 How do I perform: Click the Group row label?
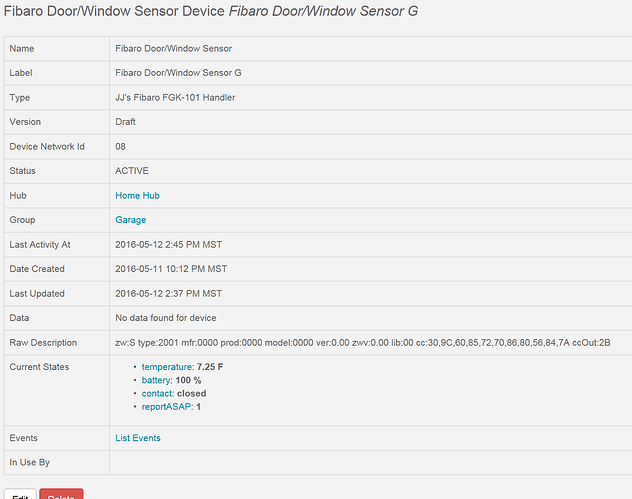click(22, 220)
